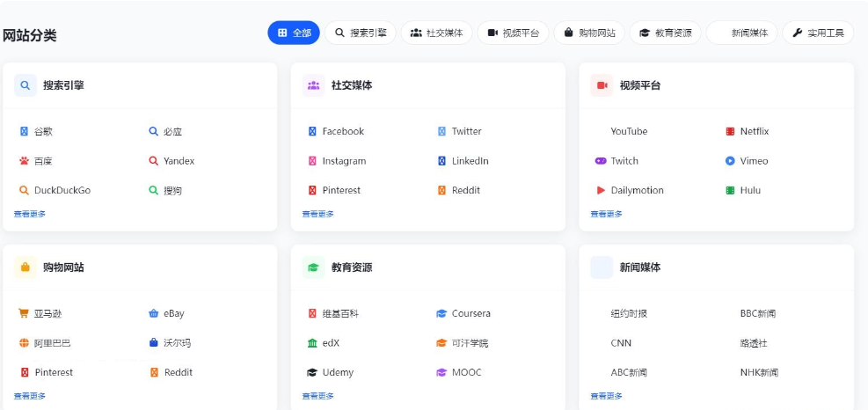Expand 查看更多 under 视频平台 card
The height and width of the screenshot is (410, 868).
click(606, 214)
